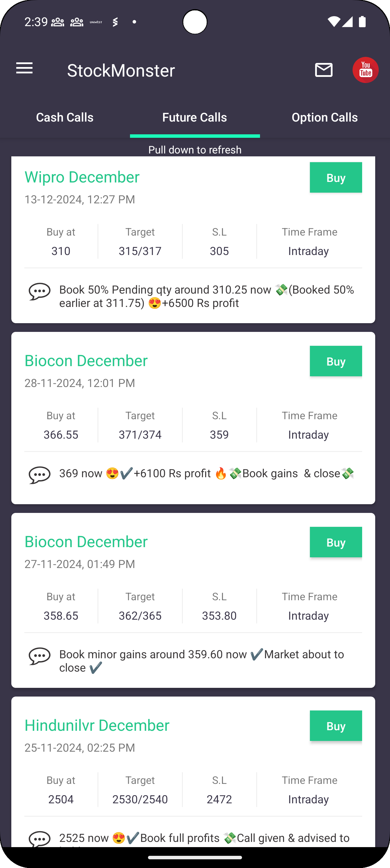Screen dimensions: 390x868
Task: Tap comment icon beside 369 now message
Action: coord(39,475)
